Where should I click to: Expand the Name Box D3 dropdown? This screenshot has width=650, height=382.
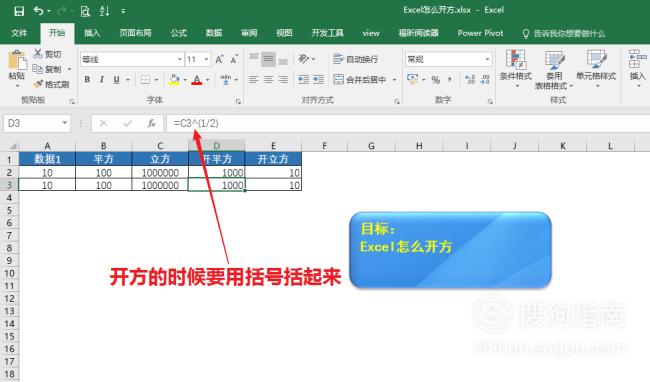click(x=65, y=123)
